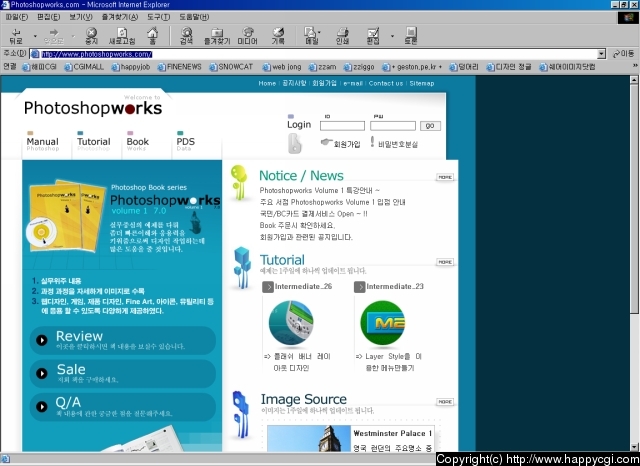This screenshot has width=640, height=466.
Task: Open the zziggo link bar shortcut
Action: point(359,67)
